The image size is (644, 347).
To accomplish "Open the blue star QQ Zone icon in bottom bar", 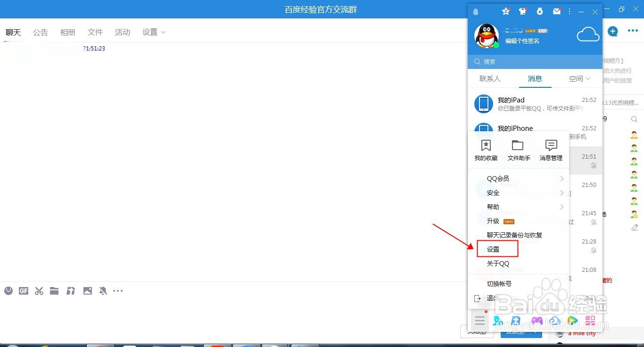I will (517, 322).
